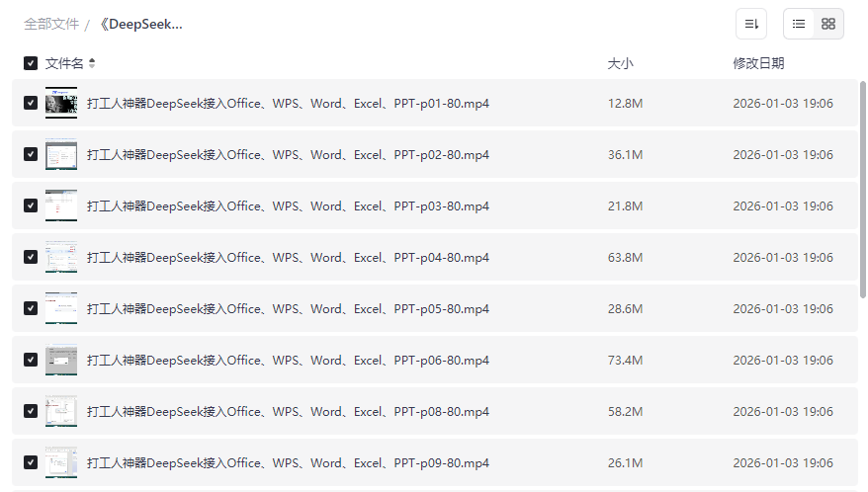
Task: Switch to list view mode
Action: click(799, 24)
